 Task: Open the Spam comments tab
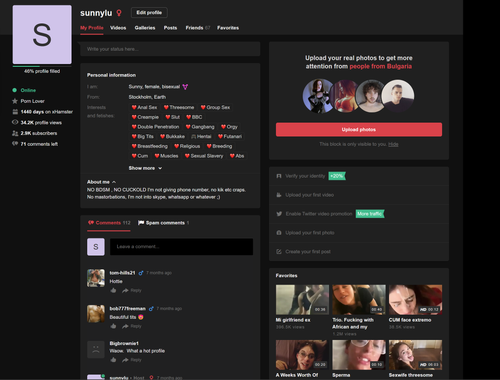click(x=164, y=223)
